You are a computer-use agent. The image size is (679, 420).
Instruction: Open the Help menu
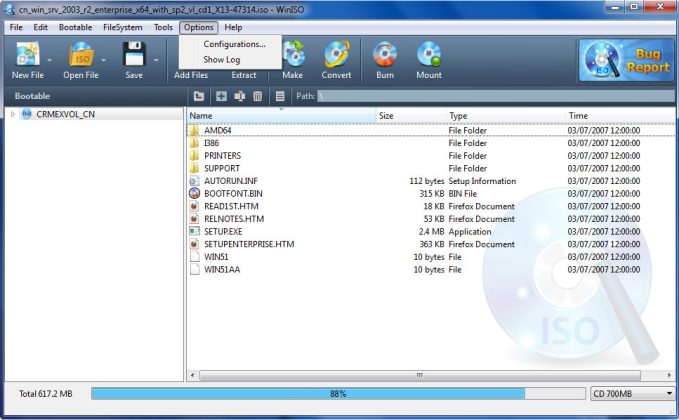point(233,27)
